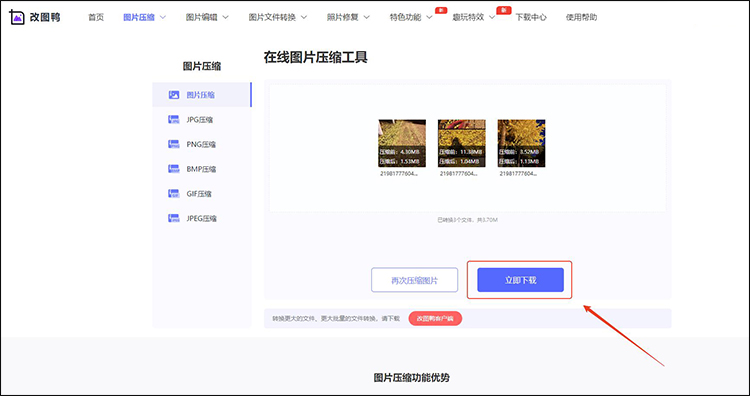
Task: Click the 图片压缩 sidebar title heading
Action: [x=202, y=66]
